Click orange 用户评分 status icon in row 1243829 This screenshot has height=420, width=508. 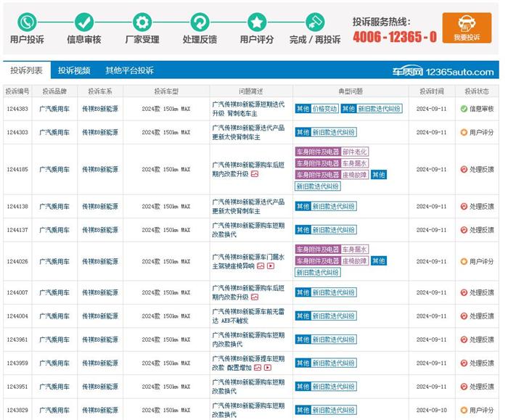point(464,410)
